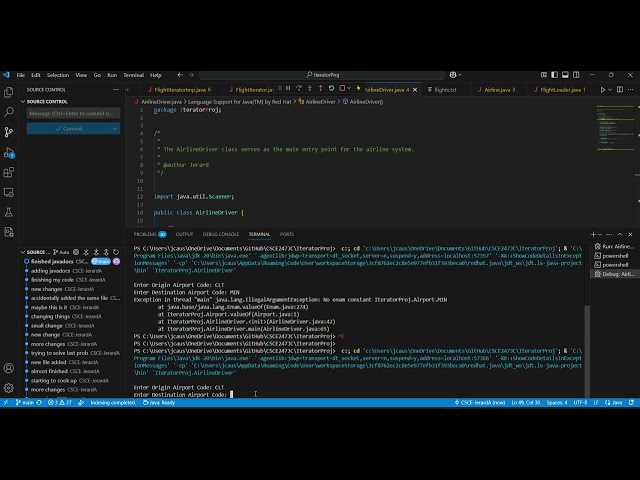Open the Terminal menu
The width and height of the screenshot is (640, 480).
pyautogui.click(x=133, y=75)
